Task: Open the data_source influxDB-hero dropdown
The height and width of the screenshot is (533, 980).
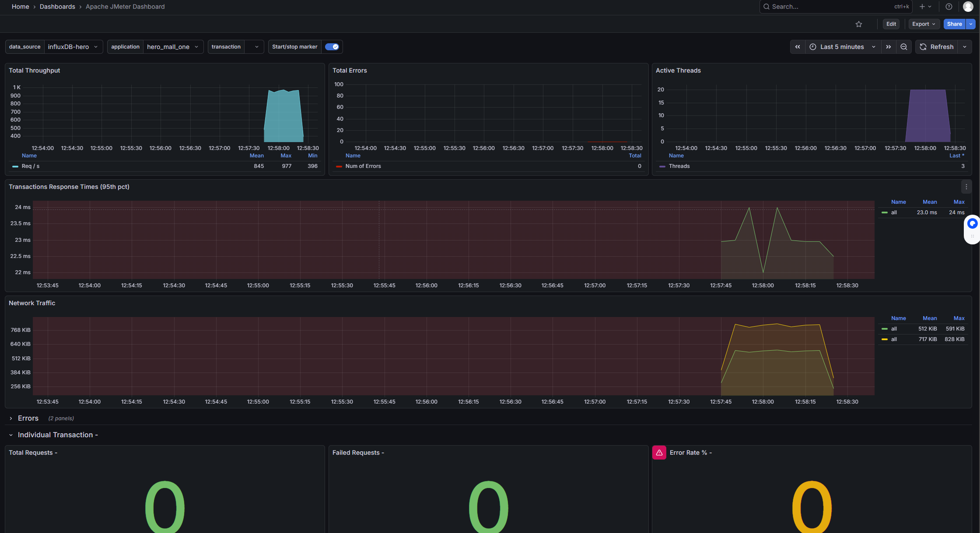Action: [73, 47]
